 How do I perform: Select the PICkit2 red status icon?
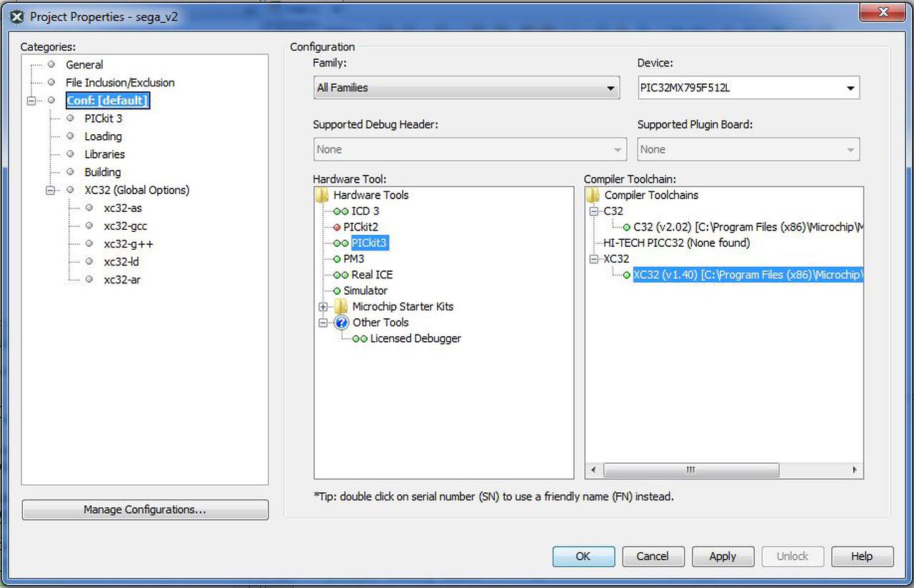coord(337,227)
